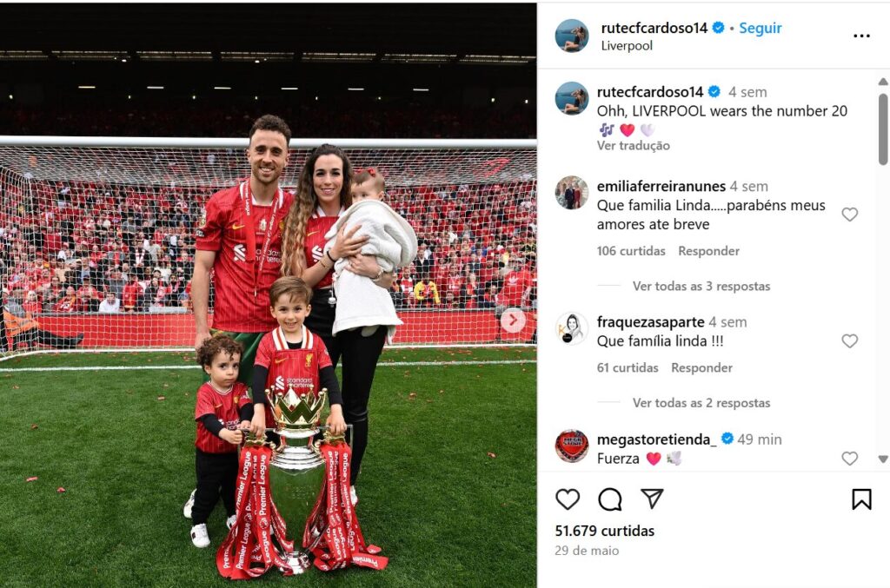
Task: Click the comments scrollbar down arrow
Action: pyautogui.click(x=883, y=459)
